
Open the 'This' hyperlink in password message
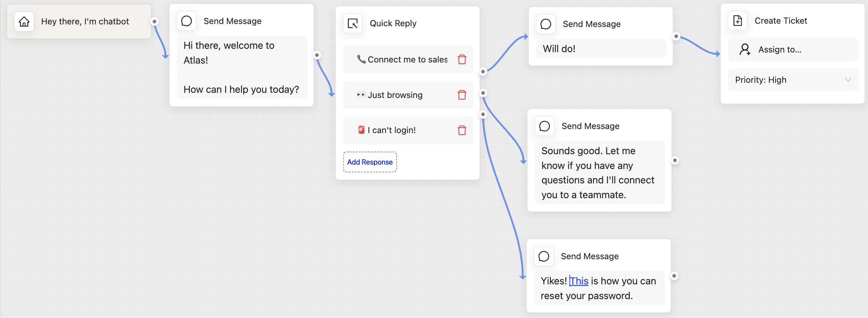click(x=579, y=281)
